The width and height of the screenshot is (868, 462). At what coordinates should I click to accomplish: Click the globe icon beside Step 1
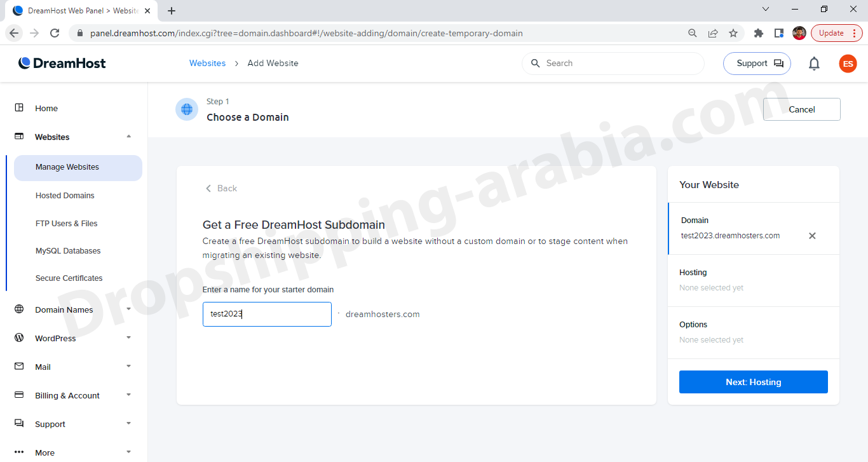point(187,109)
